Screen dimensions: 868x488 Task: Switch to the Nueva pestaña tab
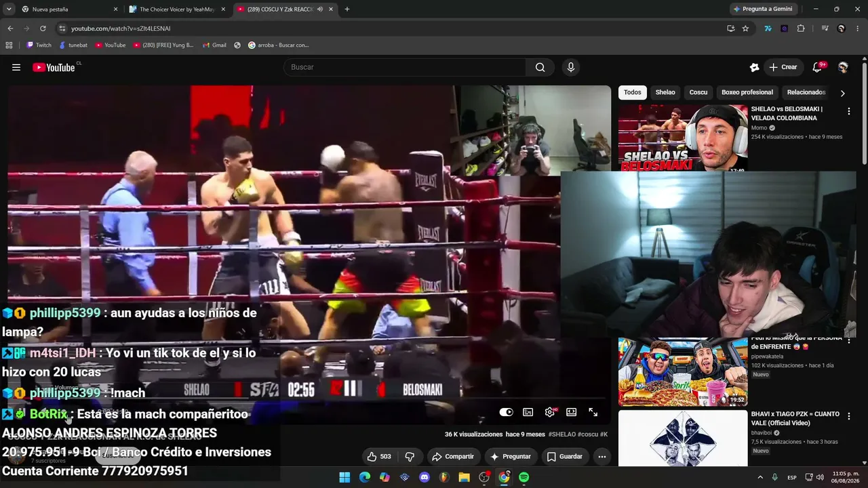(66, 9)
